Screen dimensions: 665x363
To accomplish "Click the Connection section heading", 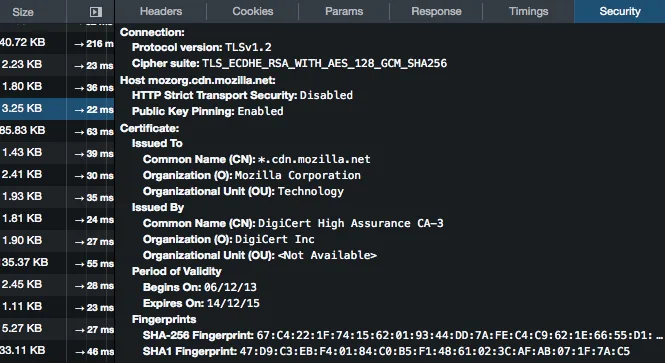I will [x=152, y=32].
